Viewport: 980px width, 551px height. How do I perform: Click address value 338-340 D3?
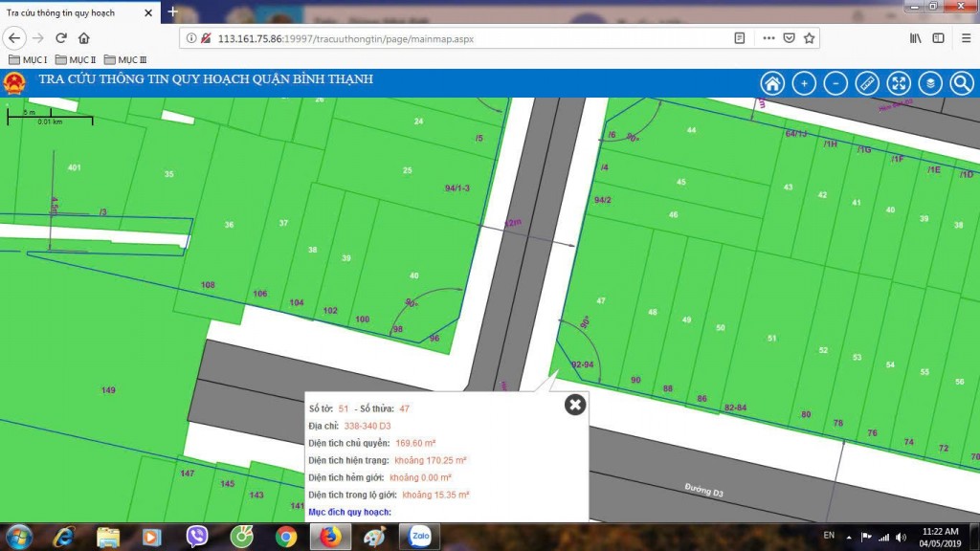click(x=367, y=426)
